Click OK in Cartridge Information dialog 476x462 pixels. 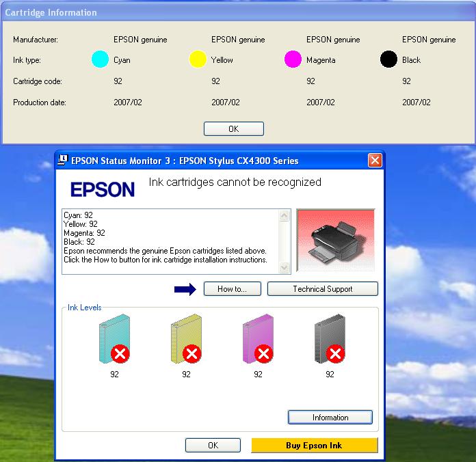[x=234, y=129]
